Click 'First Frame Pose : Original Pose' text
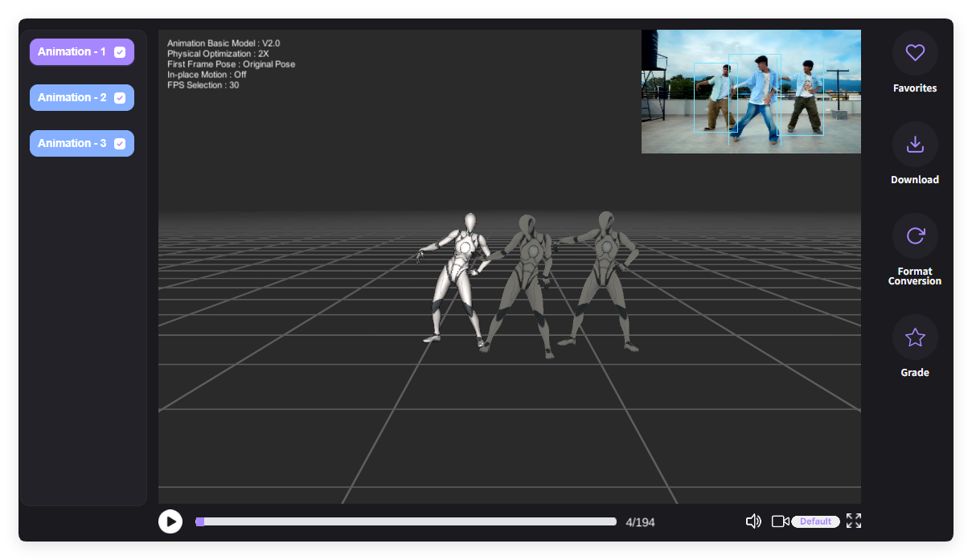 (231, 64)
